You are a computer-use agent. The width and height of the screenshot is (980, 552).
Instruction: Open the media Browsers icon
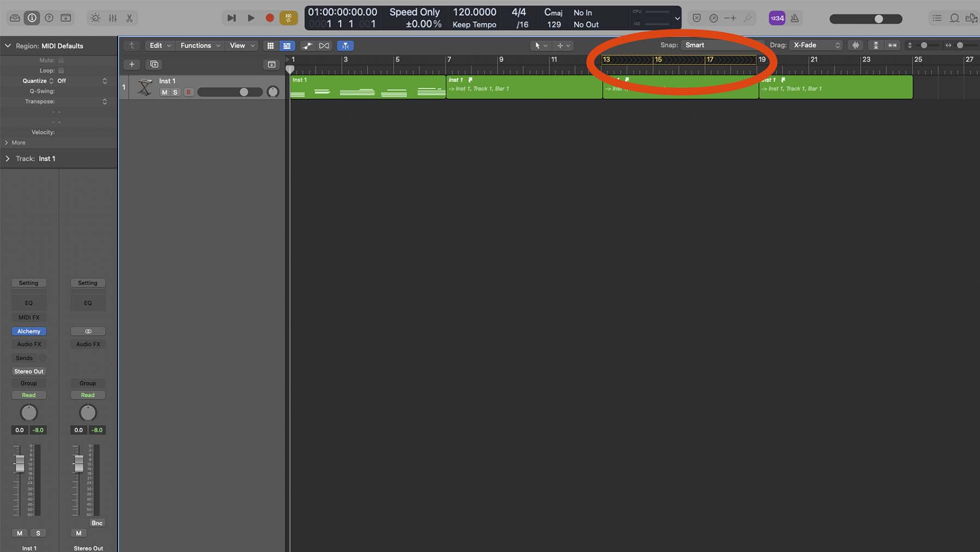pyautogui.click(x=971, y=18)
